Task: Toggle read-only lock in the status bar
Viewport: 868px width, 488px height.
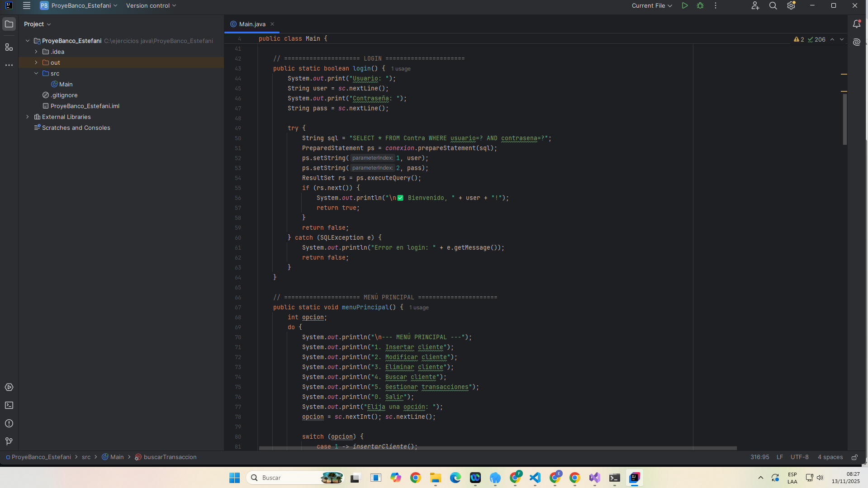Action: [x=854, y=457]
